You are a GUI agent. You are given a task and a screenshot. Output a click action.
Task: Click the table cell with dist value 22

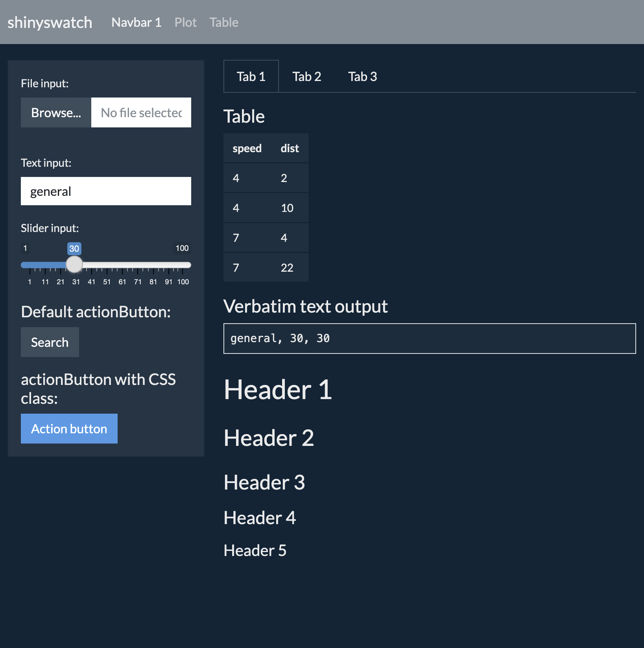tap(287, 268)
